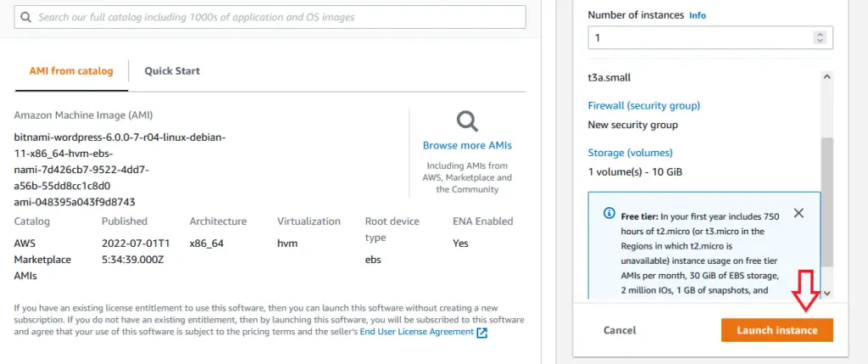Click the ebs root device value
This screenshot has height=364, width=868.
pyautogui.click(x=373, y=260)
